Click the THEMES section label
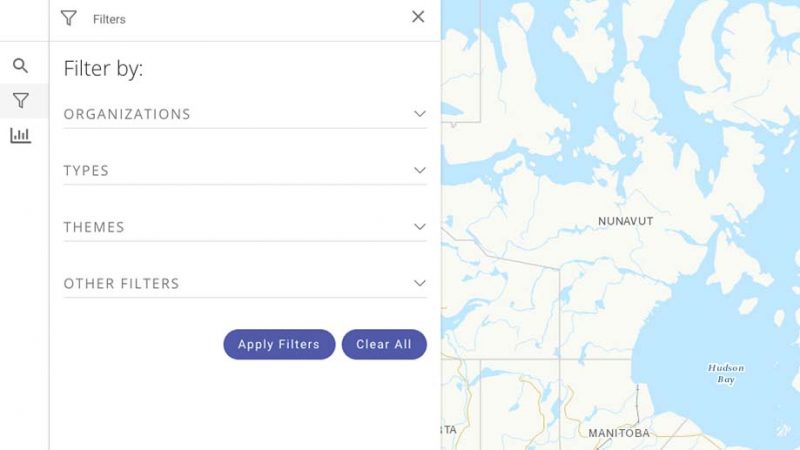This screenshot has width=800, height=450. [94, 227]
